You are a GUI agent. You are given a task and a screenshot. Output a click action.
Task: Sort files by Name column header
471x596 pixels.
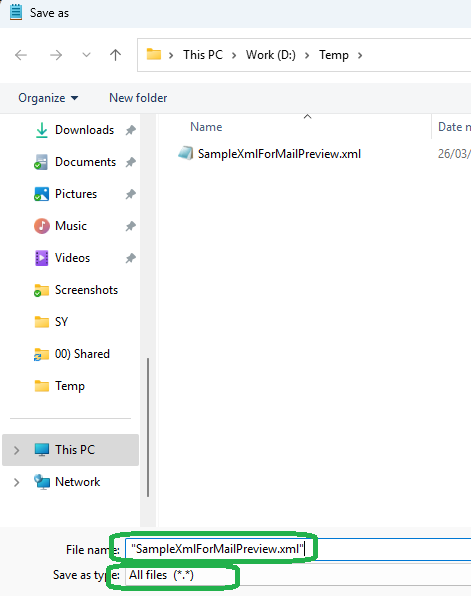click(206, 127)
